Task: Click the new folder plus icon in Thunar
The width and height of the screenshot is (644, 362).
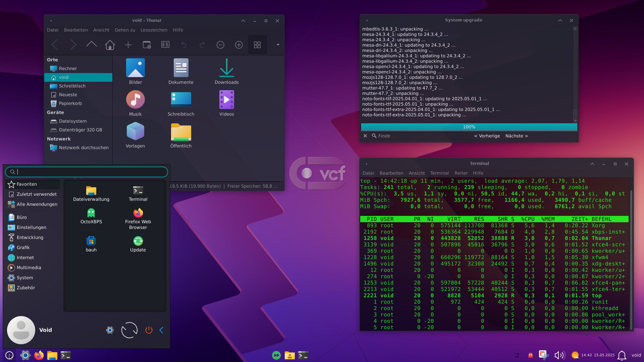Action: [x=128, y=45]
